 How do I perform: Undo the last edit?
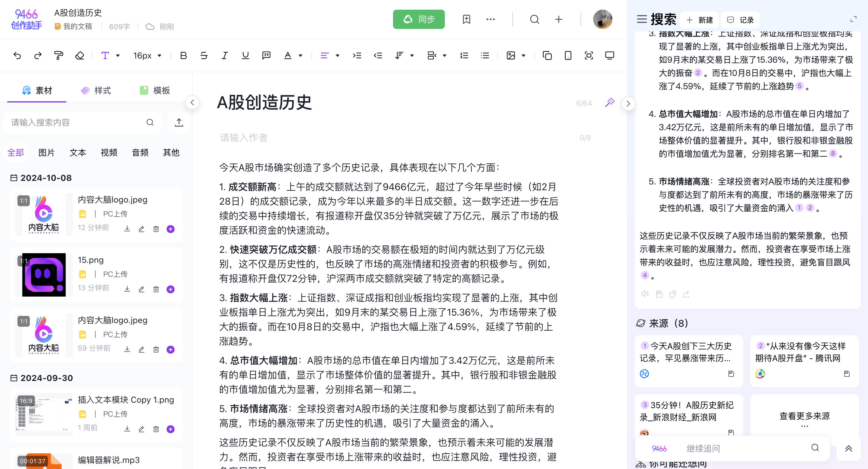point(17,55)
